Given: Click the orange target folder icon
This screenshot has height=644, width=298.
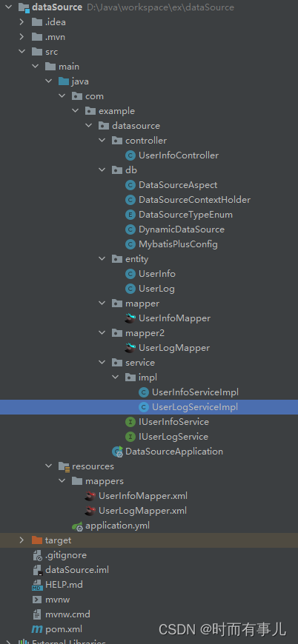Looking at the screenshot, I should [37, 540].
